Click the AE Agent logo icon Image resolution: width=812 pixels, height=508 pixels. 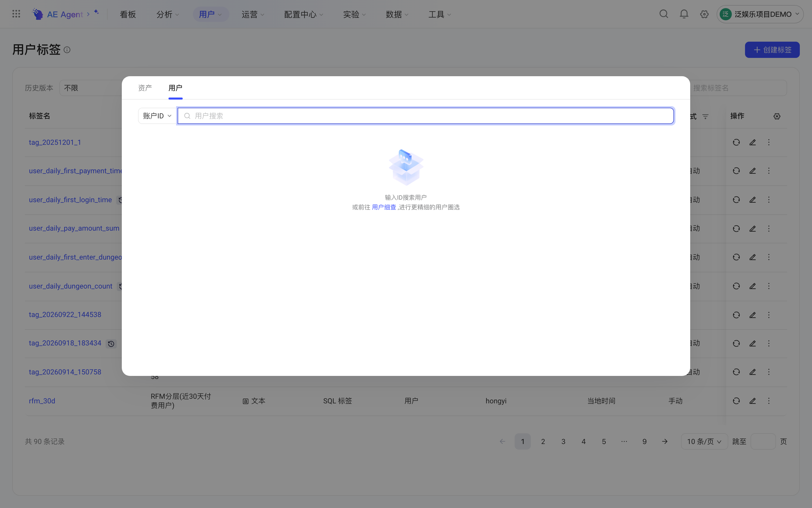[37, 14]
